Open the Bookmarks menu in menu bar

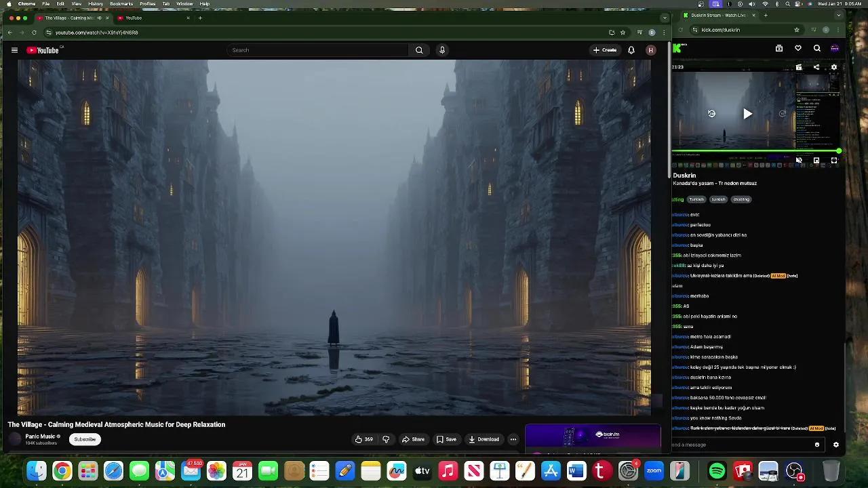click(121, 4)
